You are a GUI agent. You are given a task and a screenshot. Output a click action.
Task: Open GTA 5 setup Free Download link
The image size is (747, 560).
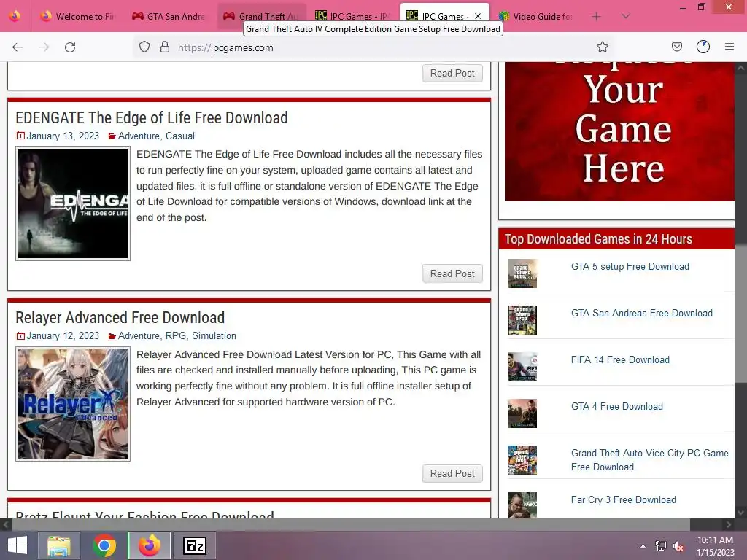click(x=630, y=267)
